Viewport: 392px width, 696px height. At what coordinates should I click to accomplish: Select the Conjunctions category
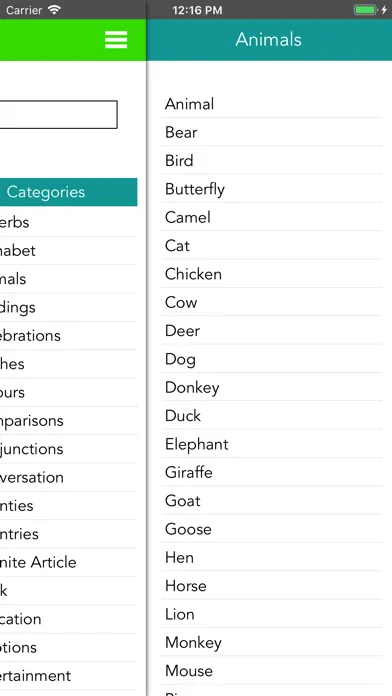(68, 449)
